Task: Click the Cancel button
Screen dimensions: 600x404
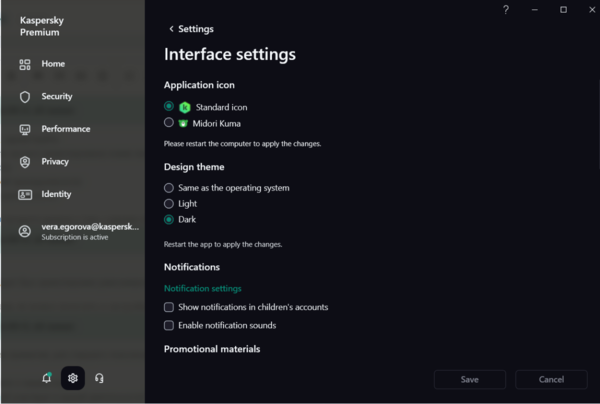Action: click(551, 380)
